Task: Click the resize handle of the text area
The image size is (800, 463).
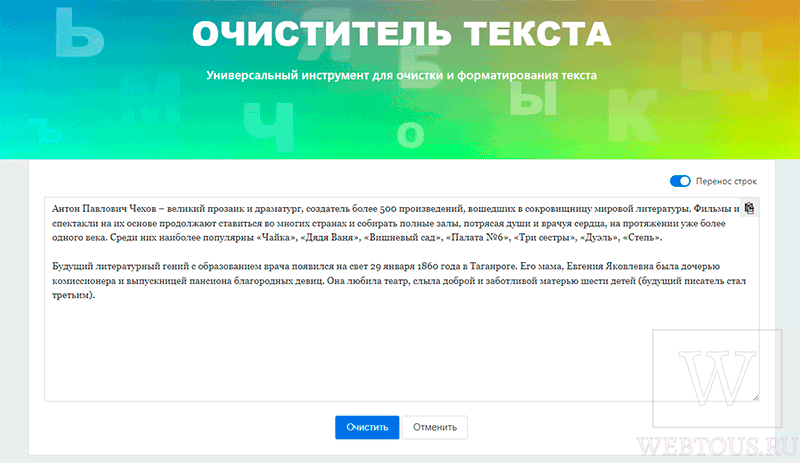Action: pos(755,397)
